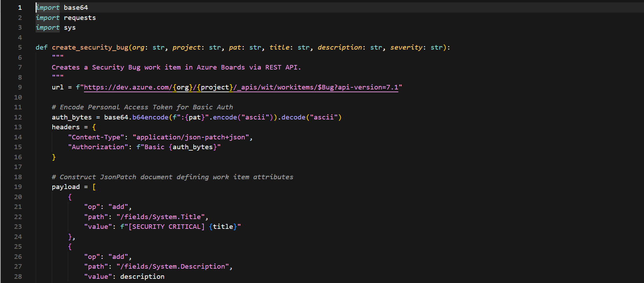Click the "/fields/System.Title" path string
The width and height of the screenshot is (644, 283).
coord(161,217)
